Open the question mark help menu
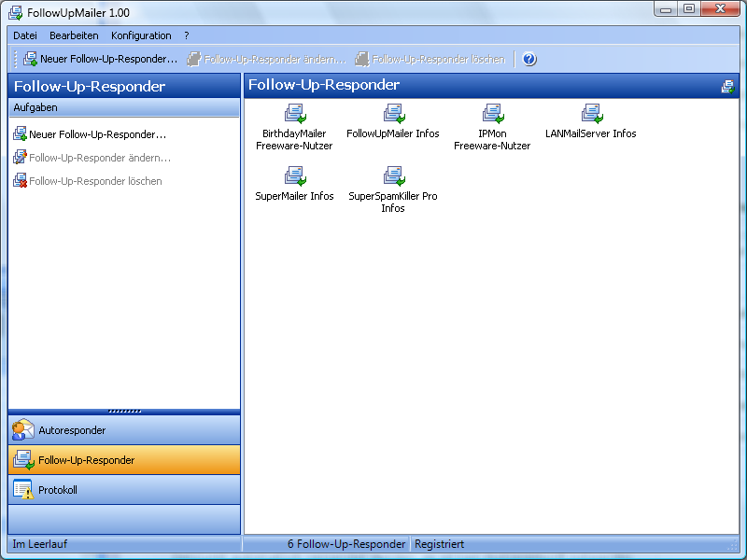Image resolution: width=747 pixels, height=560 pixels. point(187,35)
